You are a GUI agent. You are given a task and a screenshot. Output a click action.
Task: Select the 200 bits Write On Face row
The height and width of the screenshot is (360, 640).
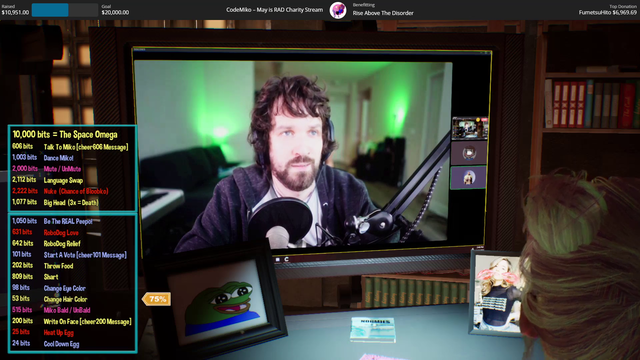(x=72, y=321)
